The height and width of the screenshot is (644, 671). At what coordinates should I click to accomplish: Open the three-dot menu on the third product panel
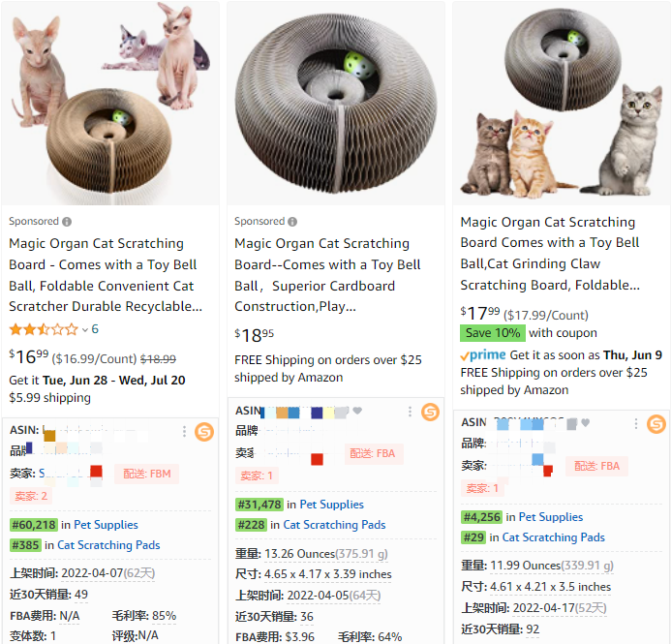point(636,423)
